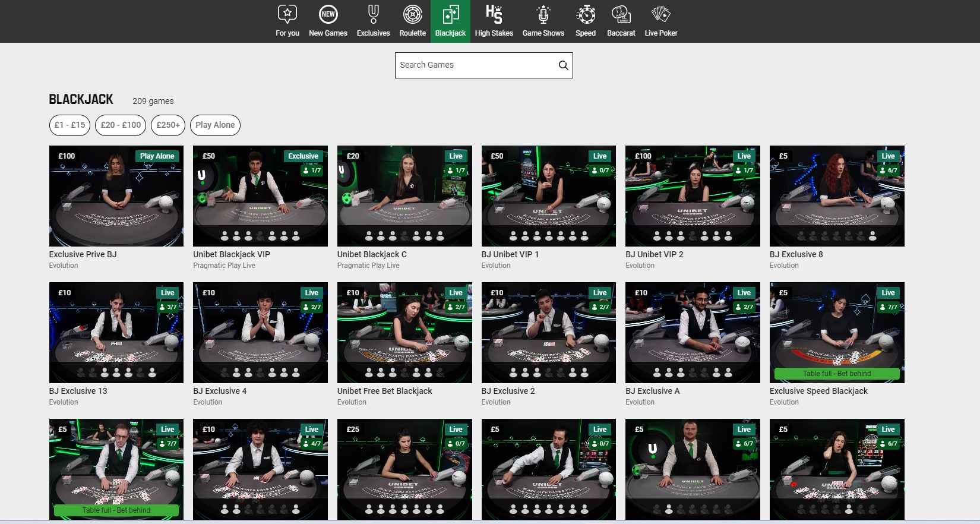Select the New Games icon
This screenshot has width=980, height=524.
coord(328,14)
